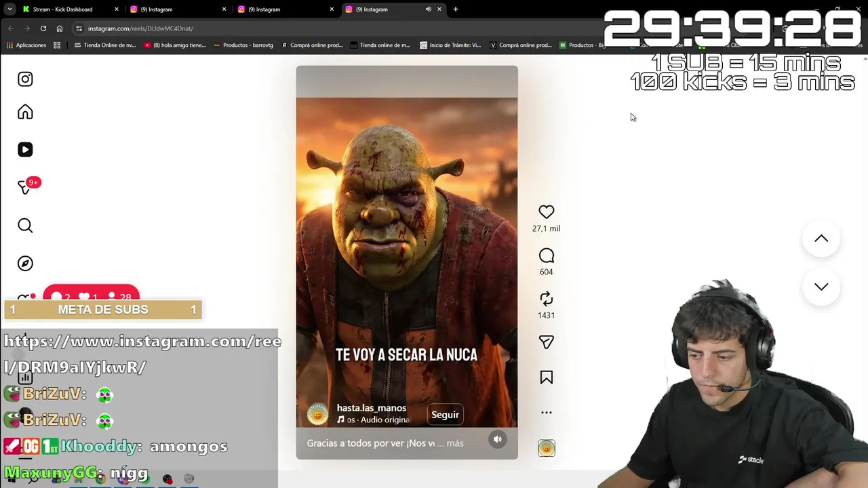Close the Stream - Kick Dashboard tab
This screenshot has width=868, height=488.
click(117, 9)
